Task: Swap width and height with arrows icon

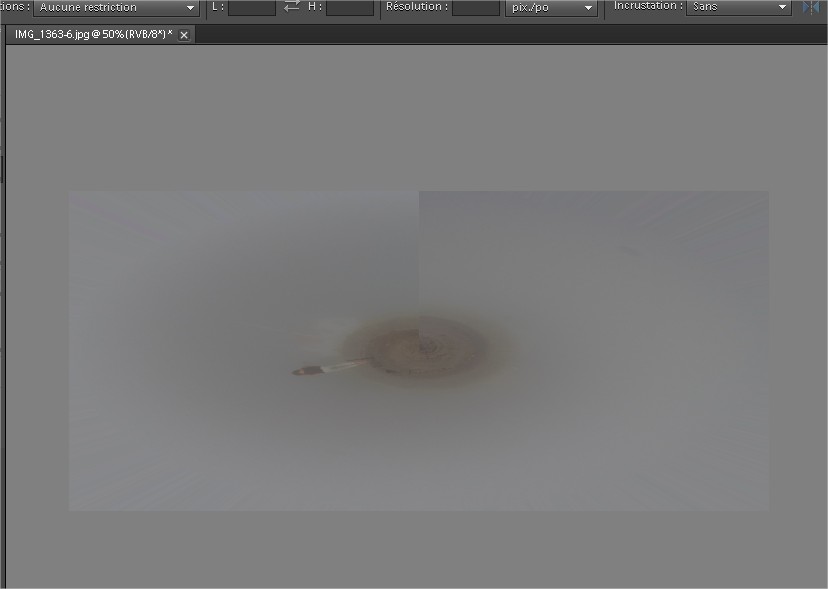Action: point(291,7)
